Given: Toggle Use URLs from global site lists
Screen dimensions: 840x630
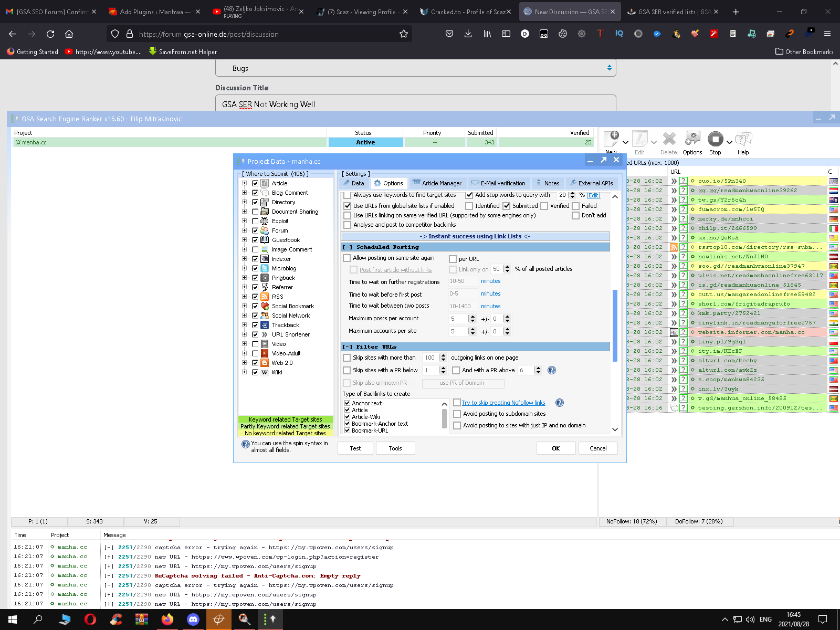Looking at the screenshot, I should click(347, 206).
